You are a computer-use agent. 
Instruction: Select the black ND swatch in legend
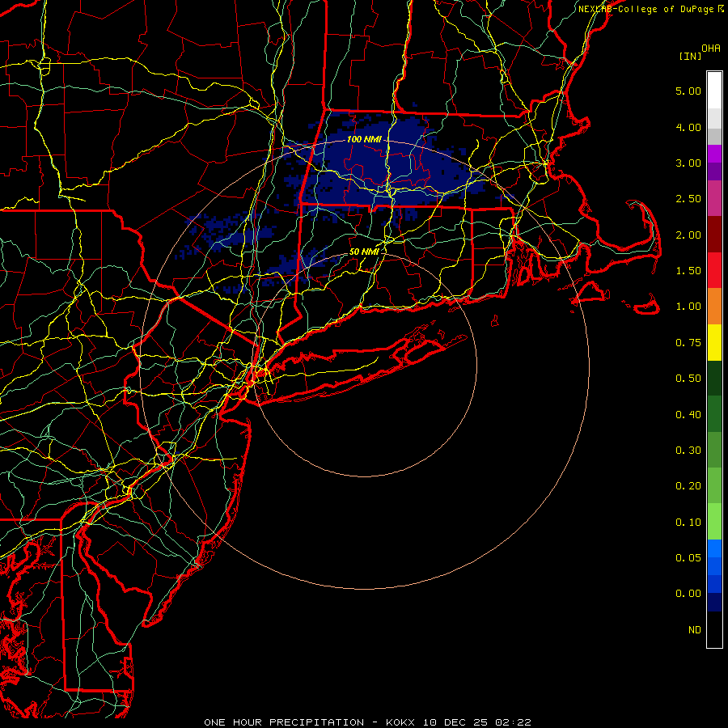point(714,629)
